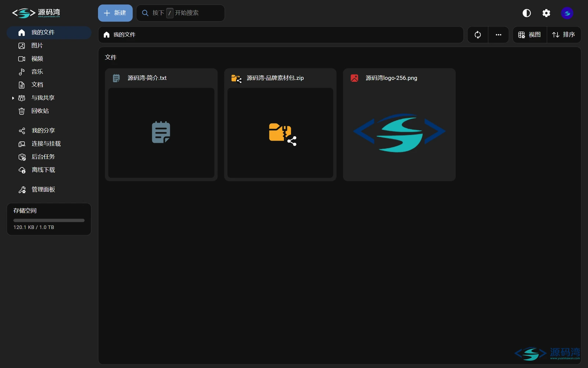Click the 存储空间 usage progress bar
Viewport: 588px width, 368px height.
pos(49,220)
